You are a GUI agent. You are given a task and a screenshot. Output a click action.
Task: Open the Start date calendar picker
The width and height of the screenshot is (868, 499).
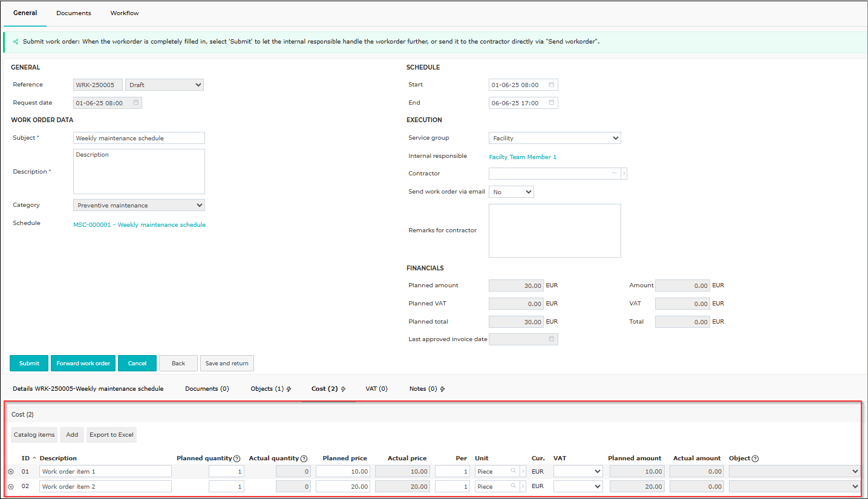point(551,85)
